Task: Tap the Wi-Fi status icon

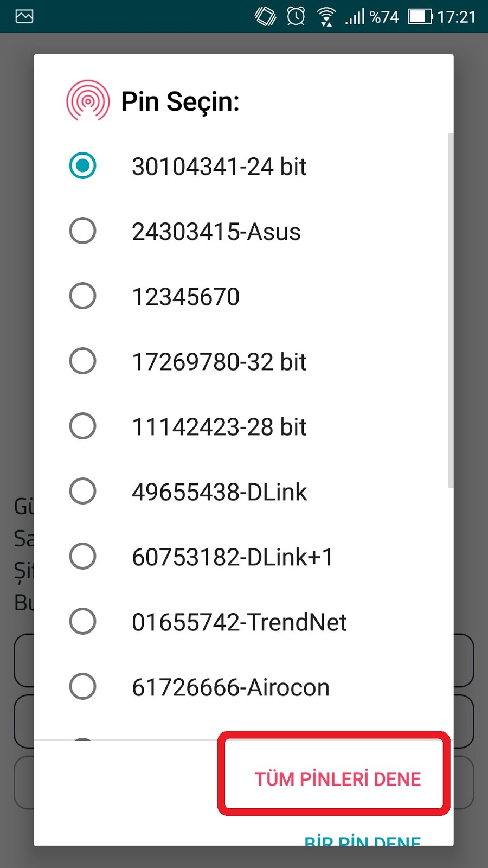Action: click(x=326, y=17)
